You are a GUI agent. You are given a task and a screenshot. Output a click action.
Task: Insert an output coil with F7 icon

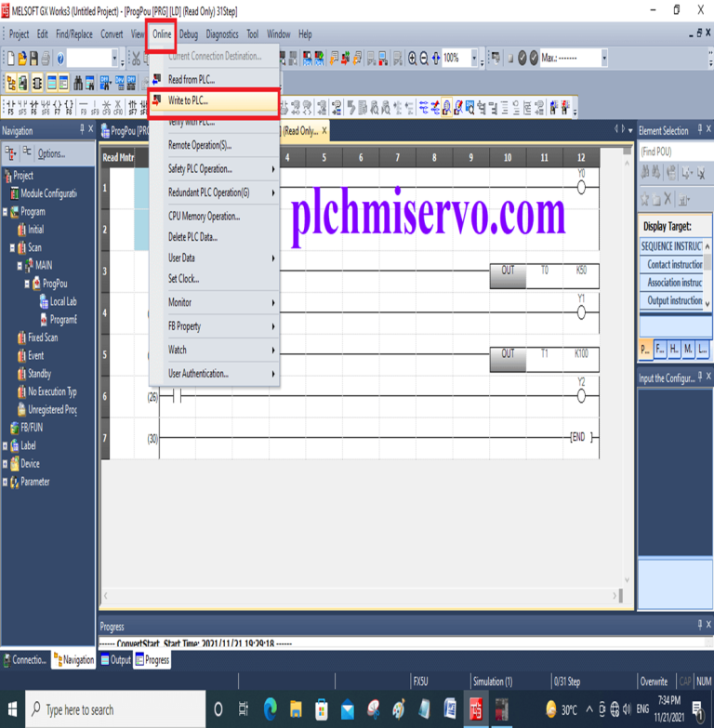click(x=57, y=107)
